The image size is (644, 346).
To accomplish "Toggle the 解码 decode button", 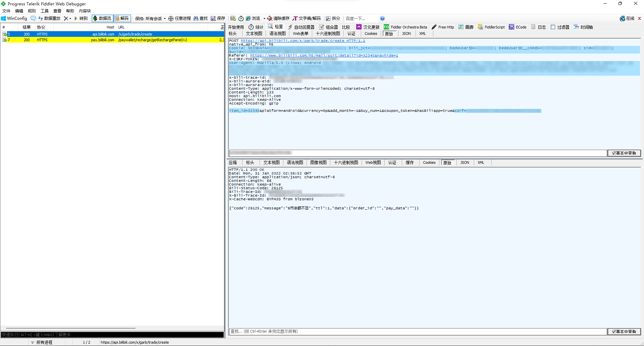I will (x=121, y=18).
